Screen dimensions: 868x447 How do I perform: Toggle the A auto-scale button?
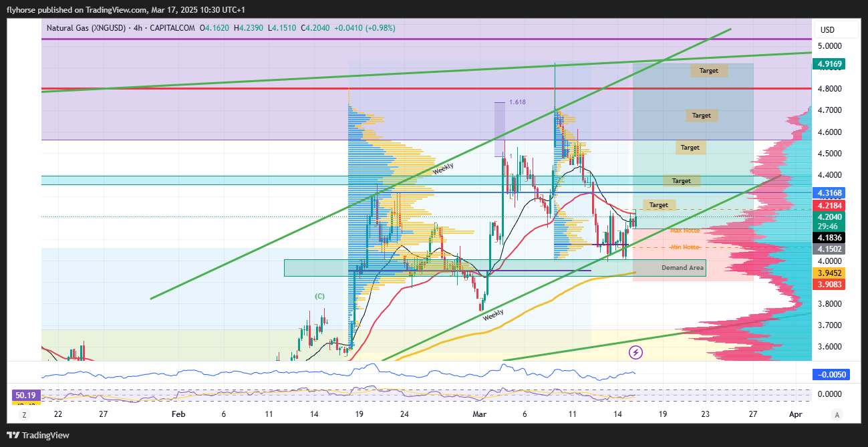tap(836, 414)
